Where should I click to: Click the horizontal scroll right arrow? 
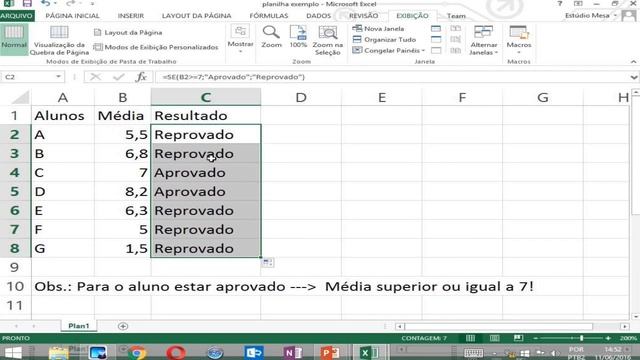624,326
